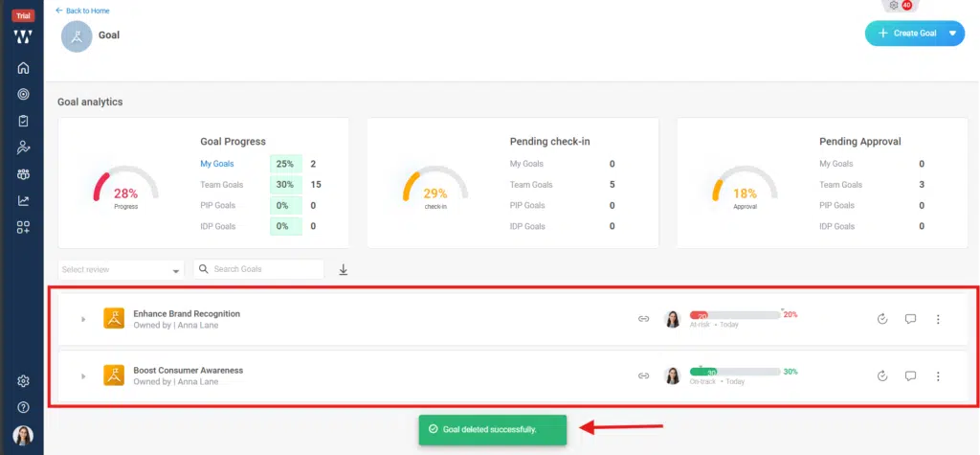
Task: Open the Goals target icon in sidebar
Action: (23, 95)
